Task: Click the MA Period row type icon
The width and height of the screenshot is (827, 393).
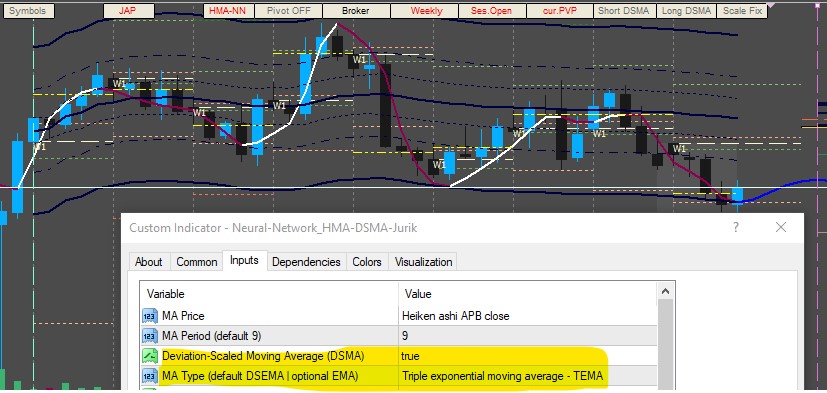Action: (x=150, y=336)
